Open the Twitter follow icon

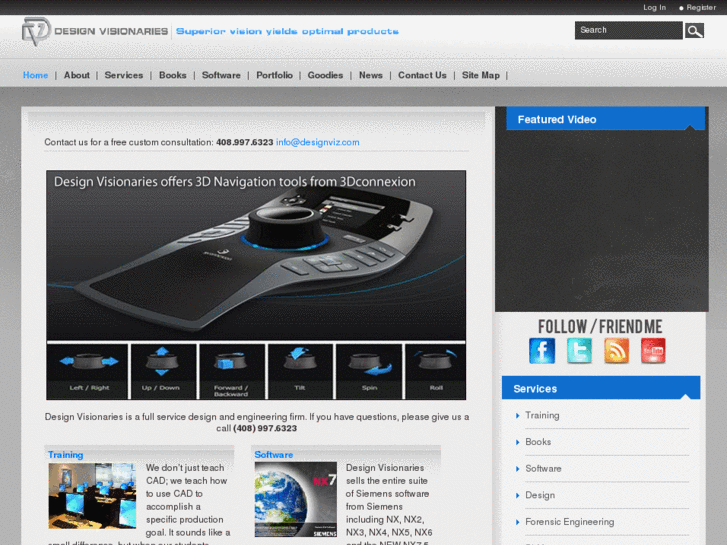[579, 351]
